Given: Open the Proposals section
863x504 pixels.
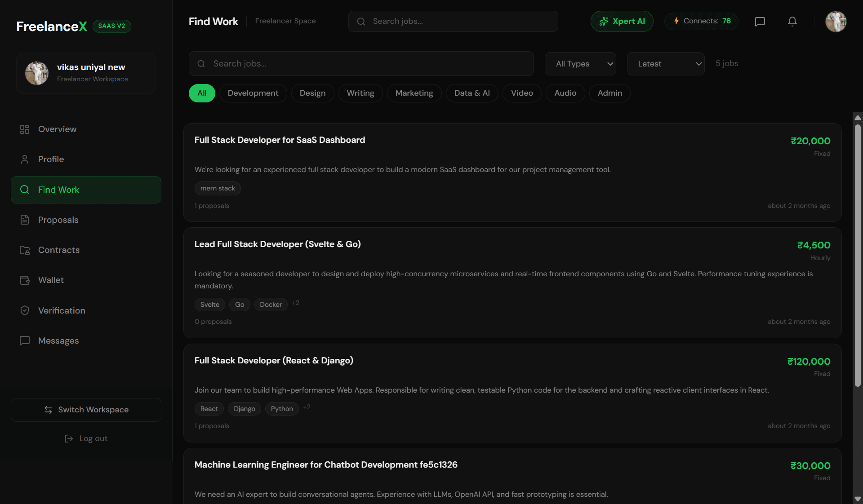Looking at the screenshot, I should [86, 220].
